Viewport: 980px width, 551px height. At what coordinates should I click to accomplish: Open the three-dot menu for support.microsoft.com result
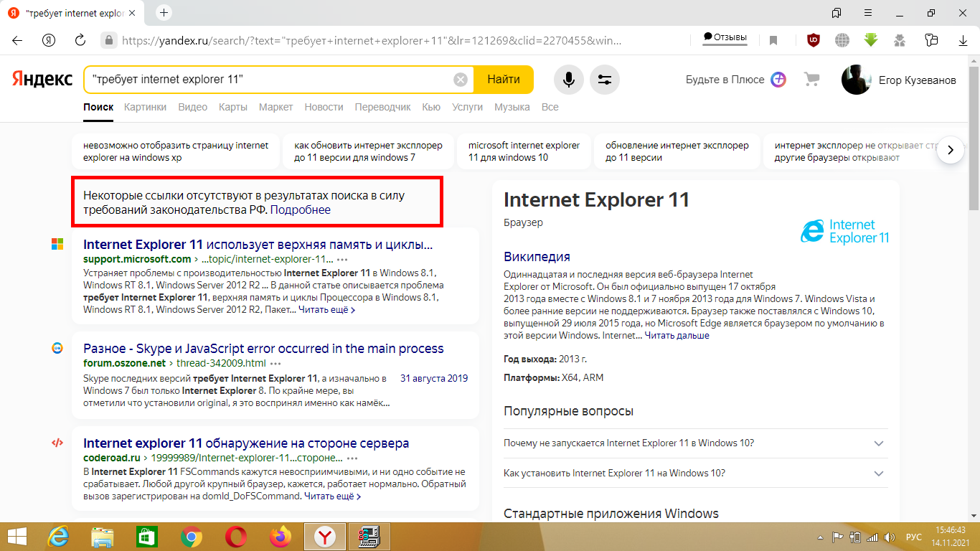[342, 260]
